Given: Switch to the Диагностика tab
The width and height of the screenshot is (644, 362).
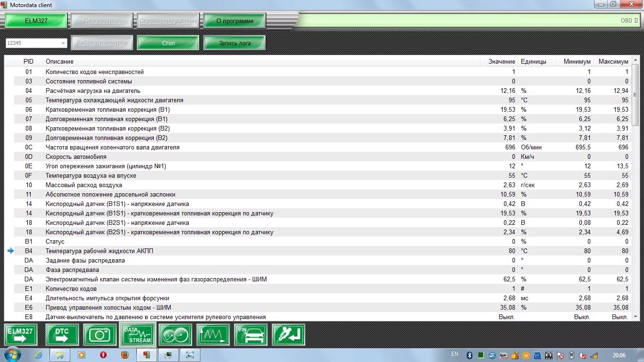Looking at the screenshot, I should (102, 21).
